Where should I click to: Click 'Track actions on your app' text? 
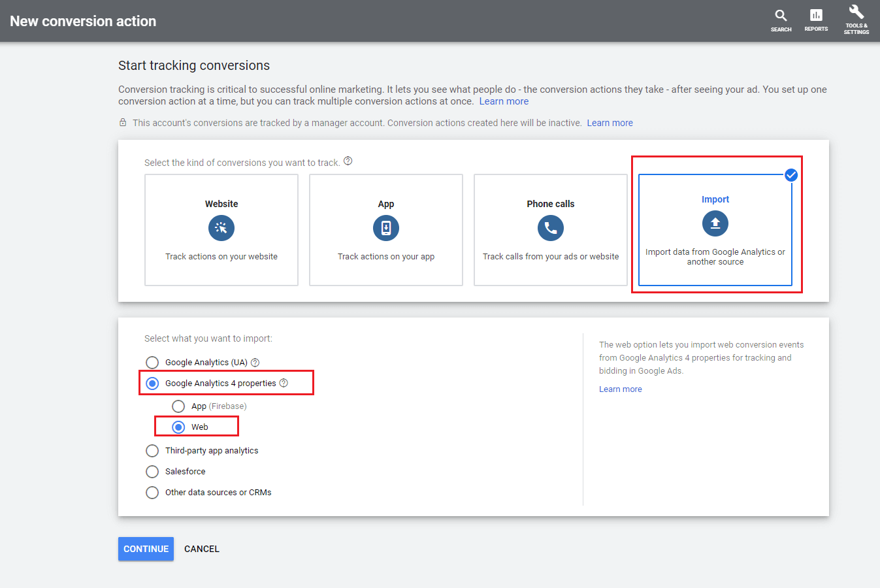386,257
